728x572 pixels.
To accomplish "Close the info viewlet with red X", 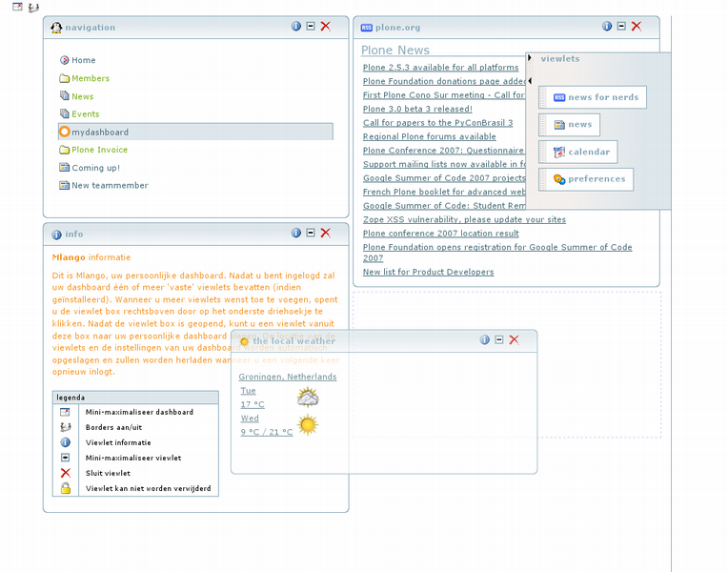I will click(x=325, y=233).
